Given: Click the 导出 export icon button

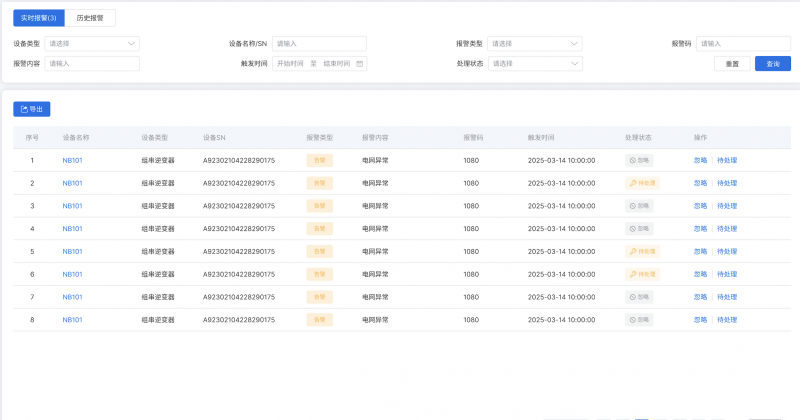Looking at the screenshot, I should coord(31,109).
